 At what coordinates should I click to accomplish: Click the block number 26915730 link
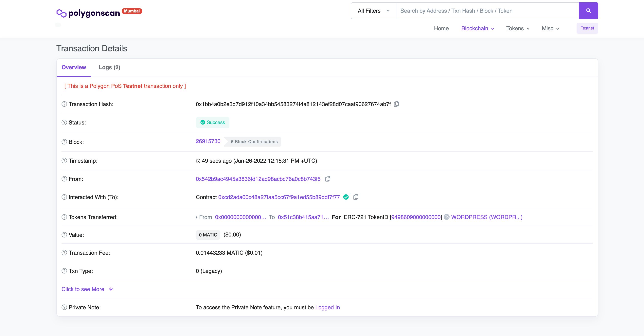coord(208,141)
